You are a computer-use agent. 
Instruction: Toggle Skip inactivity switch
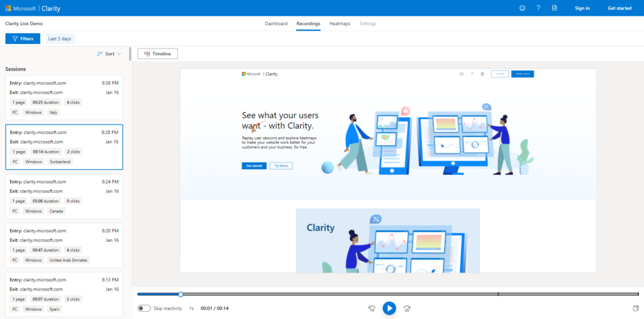[144, 308]
